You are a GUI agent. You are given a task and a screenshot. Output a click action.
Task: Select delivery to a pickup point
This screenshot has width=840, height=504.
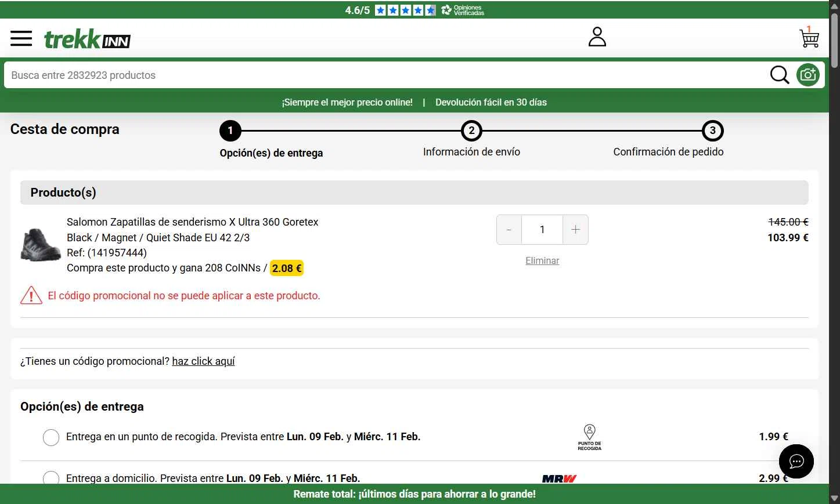pos(51,437)
